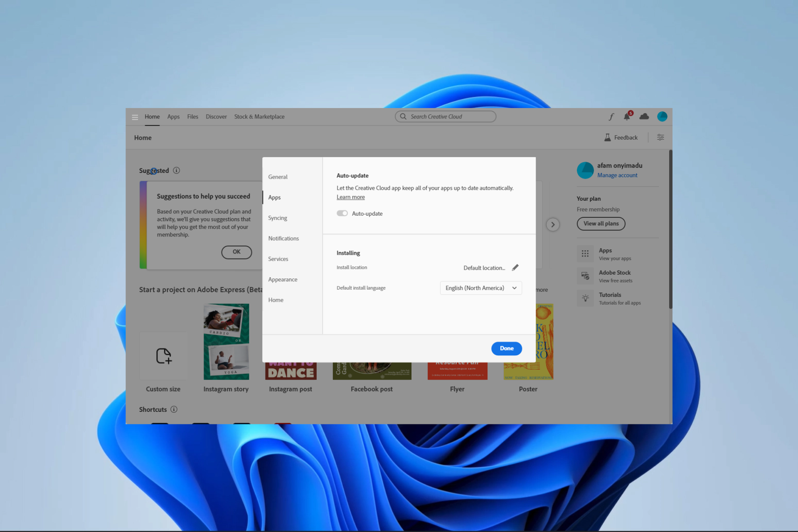This screenshot has width=798, height=532.
Task: Click the next arrow on suggestions carousel
Action: (552, 225)
